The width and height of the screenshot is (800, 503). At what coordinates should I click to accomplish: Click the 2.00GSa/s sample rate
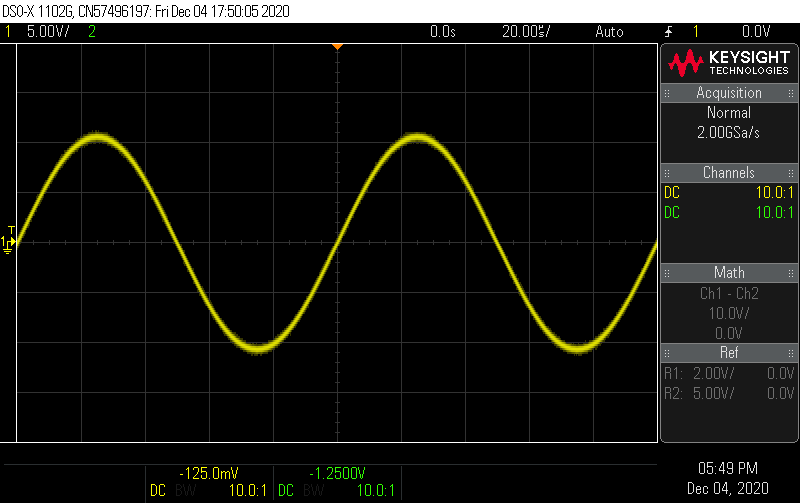click(x=728, y=133)
